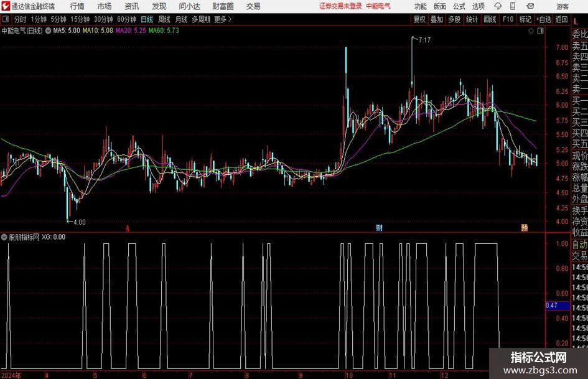The height and width of the screenshot is (379, 588).
Task: Click 证券交易未登录 login status
Action: 340,6
